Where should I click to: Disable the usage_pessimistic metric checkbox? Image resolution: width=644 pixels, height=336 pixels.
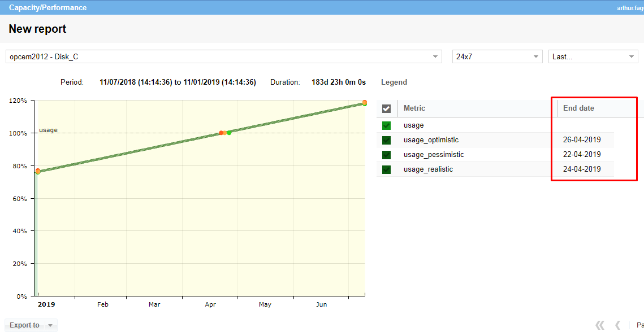click(387, 155)
